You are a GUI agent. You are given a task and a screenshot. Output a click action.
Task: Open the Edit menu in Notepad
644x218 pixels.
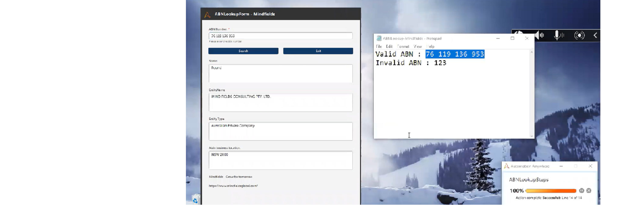point(389,47)
